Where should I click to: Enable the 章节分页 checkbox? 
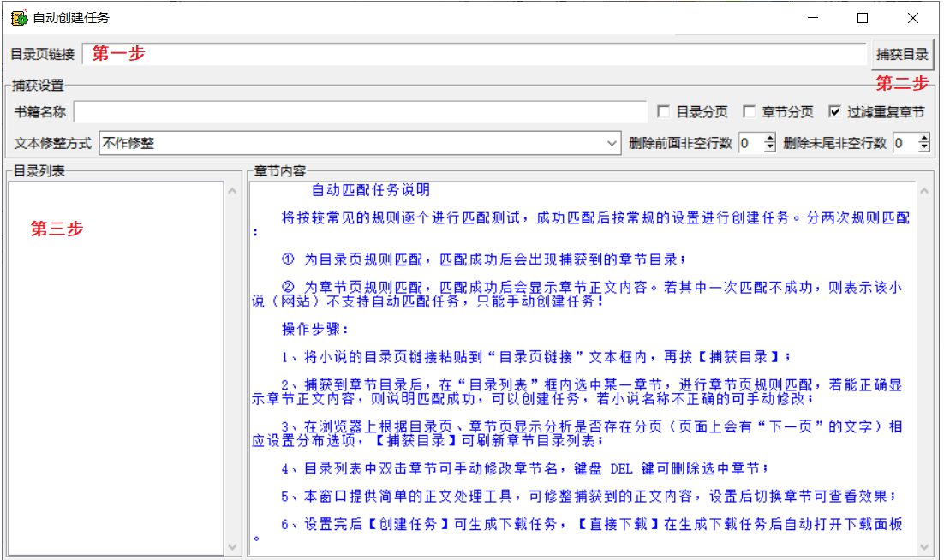tap(749, 112)
